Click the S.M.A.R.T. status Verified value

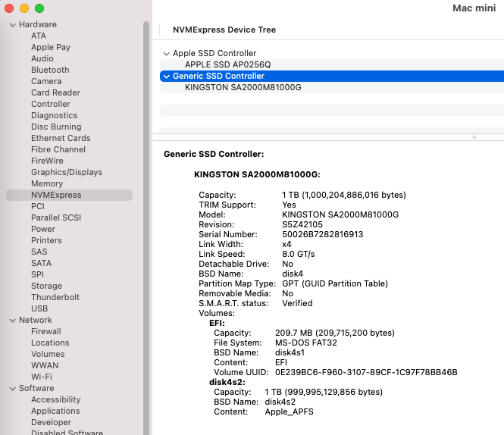297,303
